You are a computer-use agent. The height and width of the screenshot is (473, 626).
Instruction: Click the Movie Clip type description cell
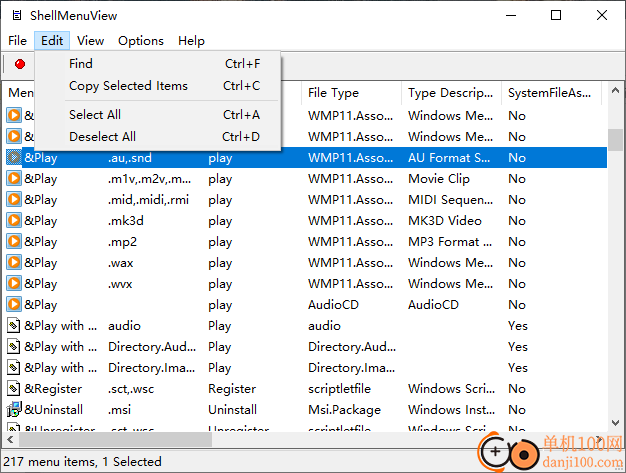point(439,179)
